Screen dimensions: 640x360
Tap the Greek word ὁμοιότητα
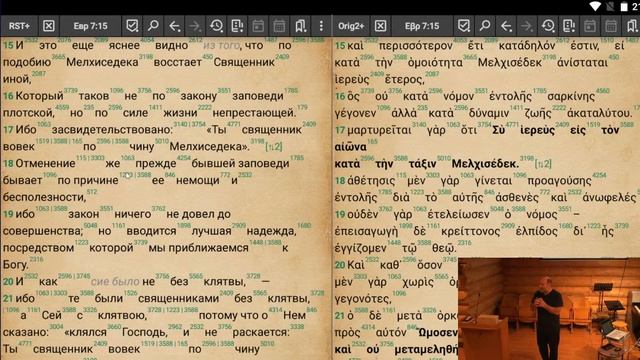click(x=435, y=63)
